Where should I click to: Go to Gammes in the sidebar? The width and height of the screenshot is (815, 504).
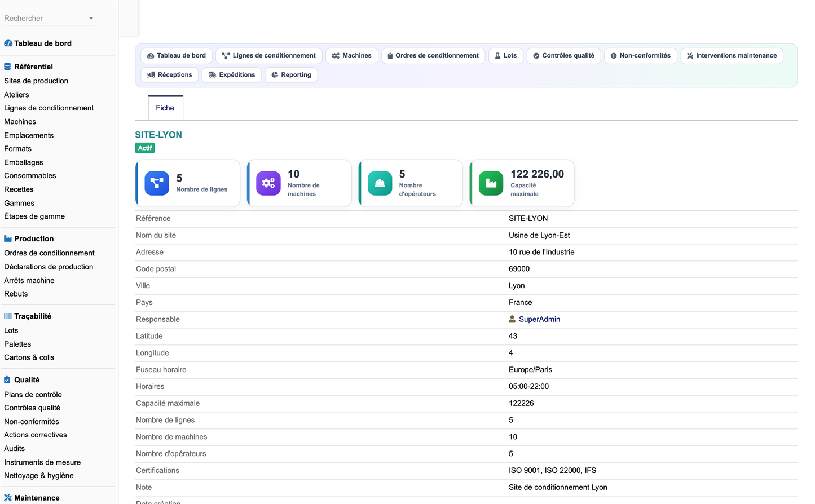pos(19,203)
